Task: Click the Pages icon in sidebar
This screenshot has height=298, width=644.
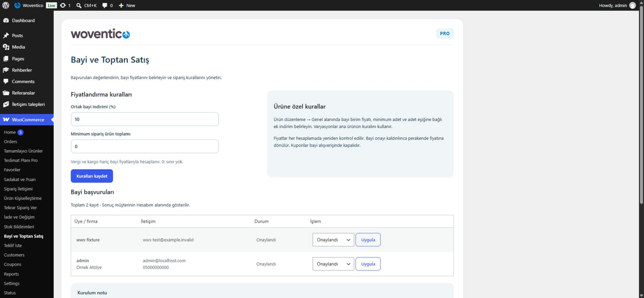Action: pos(6,59)
